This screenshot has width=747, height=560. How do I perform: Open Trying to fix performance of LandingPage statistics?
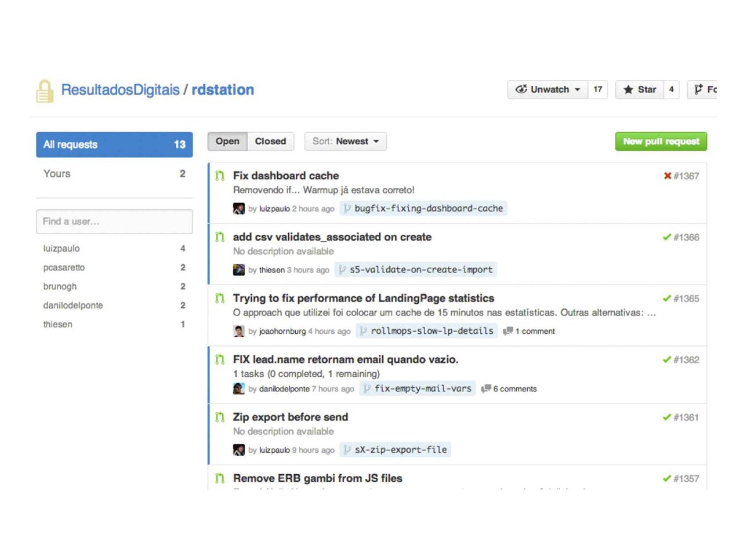pyautogui.click(x=364, y=299)
